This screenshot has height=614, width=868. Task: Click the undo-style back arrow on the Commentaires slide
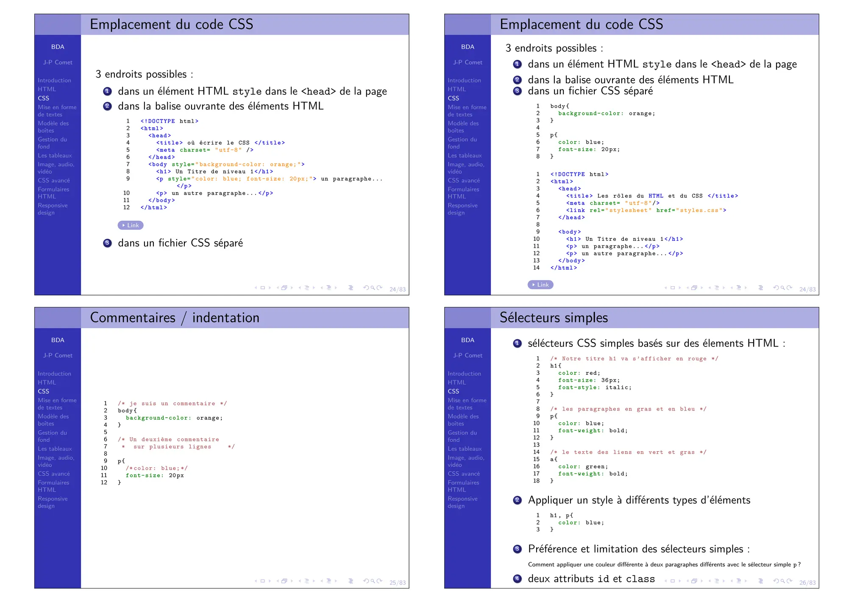tap(366, 581)
